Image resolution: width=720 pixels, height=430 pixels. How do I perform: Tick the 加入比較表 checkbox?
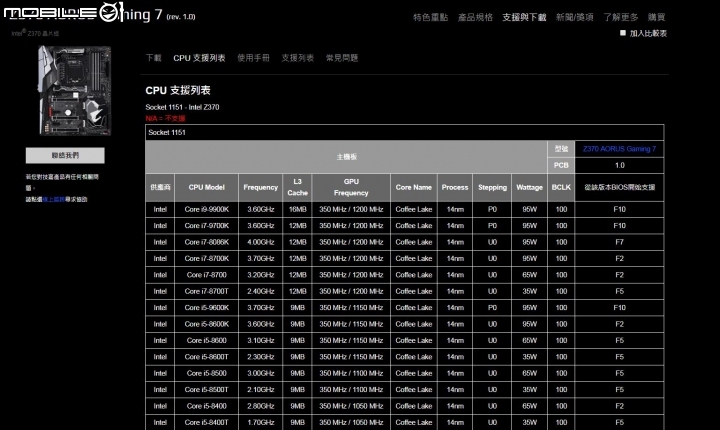point(623,33)
